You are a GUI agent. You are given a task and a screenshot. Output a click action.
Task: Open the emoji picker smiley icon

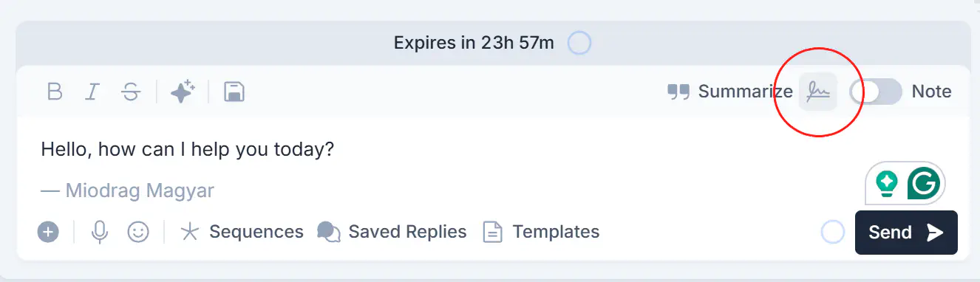tap(137, 233)
